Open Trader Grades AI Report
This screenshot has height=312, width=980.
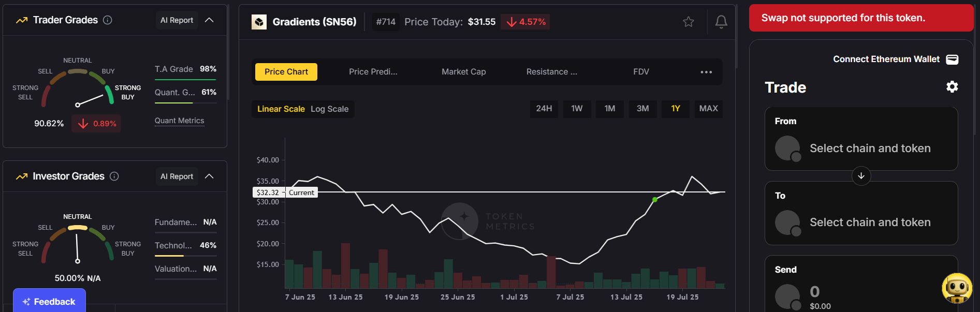[177, 20]
